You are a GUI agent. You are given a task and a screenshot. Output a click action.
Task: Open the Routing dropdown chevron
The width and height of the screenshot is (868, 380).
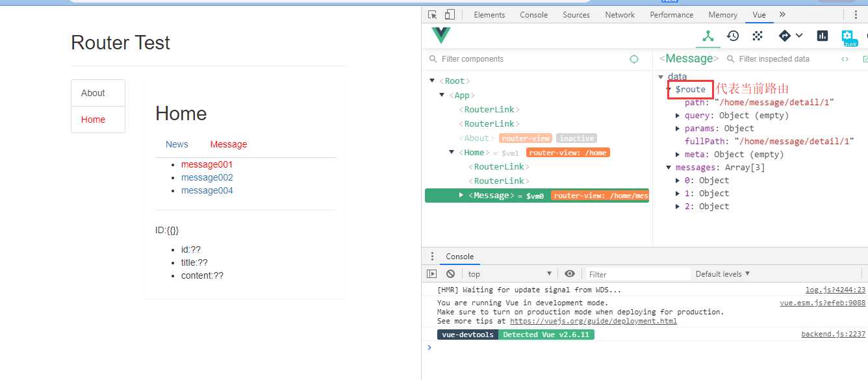[x=799, y=36]
